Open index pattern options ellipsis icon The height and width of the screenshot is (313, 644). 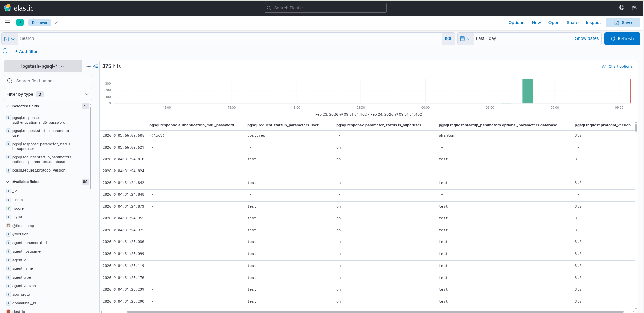(x=88, y=66)
